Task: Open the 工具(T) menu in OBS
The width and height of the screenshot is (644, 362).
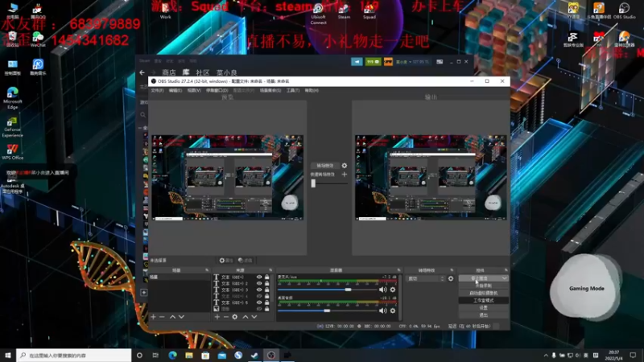Action: pyautogui.click(x=293, y=90)
